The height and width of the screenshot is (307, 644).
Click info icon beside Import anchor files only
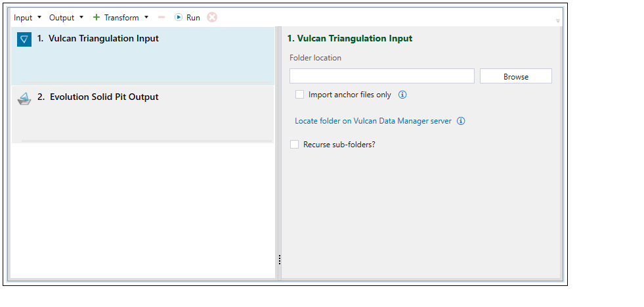403,95
